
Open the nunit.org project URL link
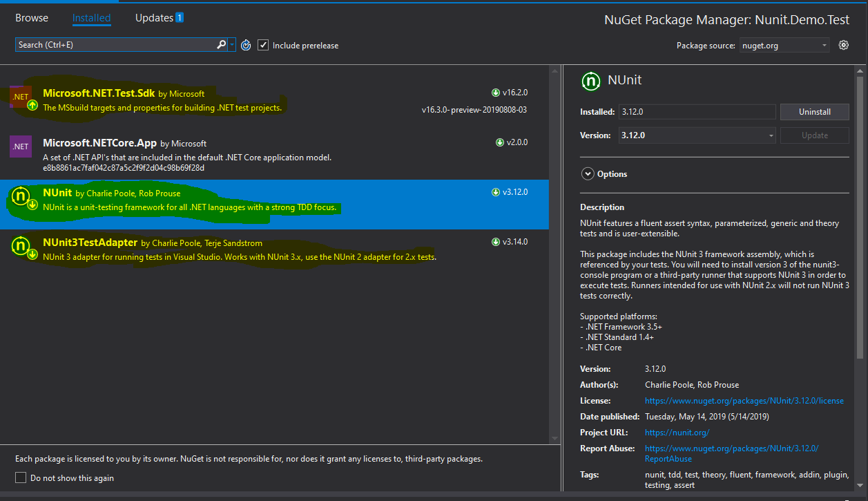coord(677,433)
